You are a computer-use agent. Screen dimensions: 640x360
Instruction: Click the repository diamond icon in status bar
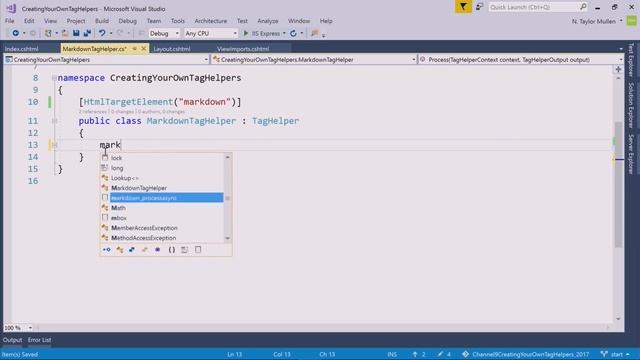coord(465,354)
